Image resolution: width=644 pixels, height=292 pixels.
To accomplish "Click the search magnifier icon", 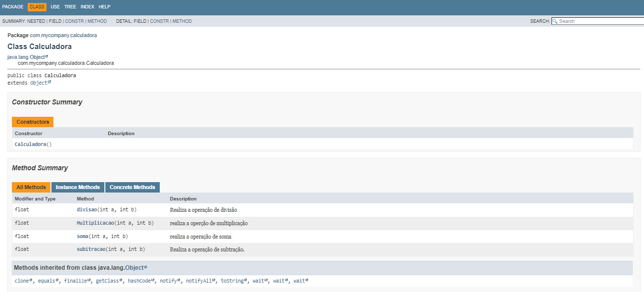I will [556, 21].
